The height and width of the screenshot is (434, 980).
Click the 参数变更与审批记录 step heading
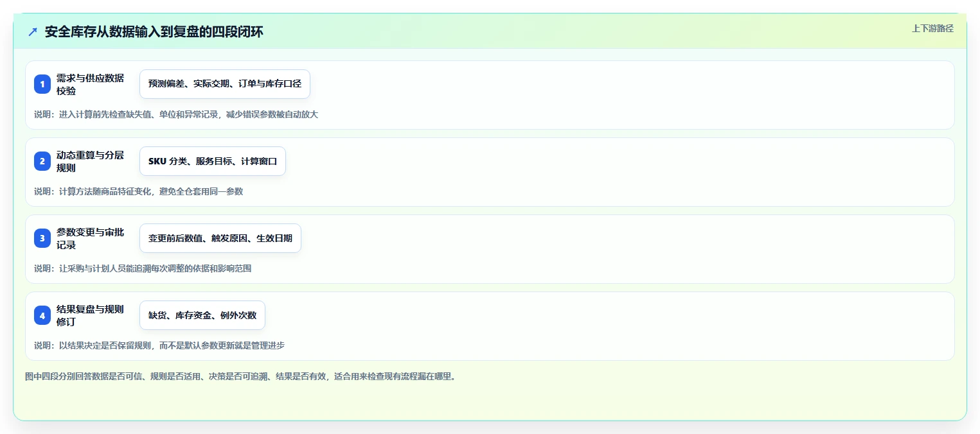[91, 238]
